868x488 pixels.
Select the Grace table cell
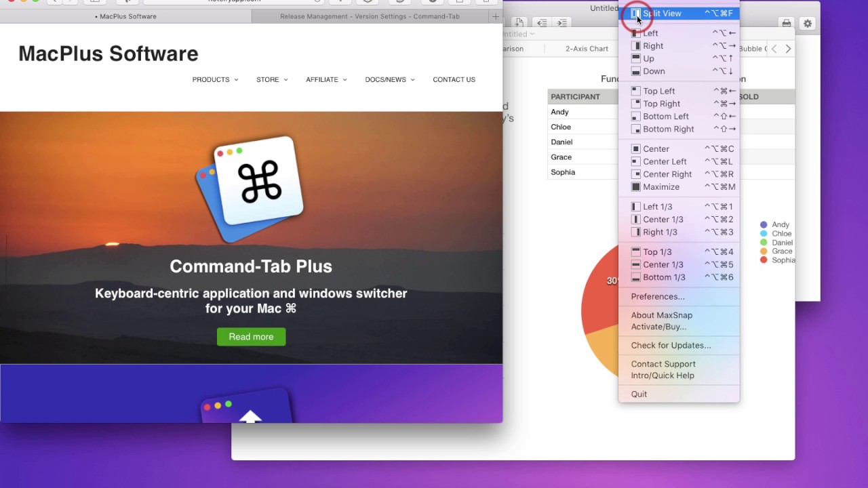click(583, 157)
